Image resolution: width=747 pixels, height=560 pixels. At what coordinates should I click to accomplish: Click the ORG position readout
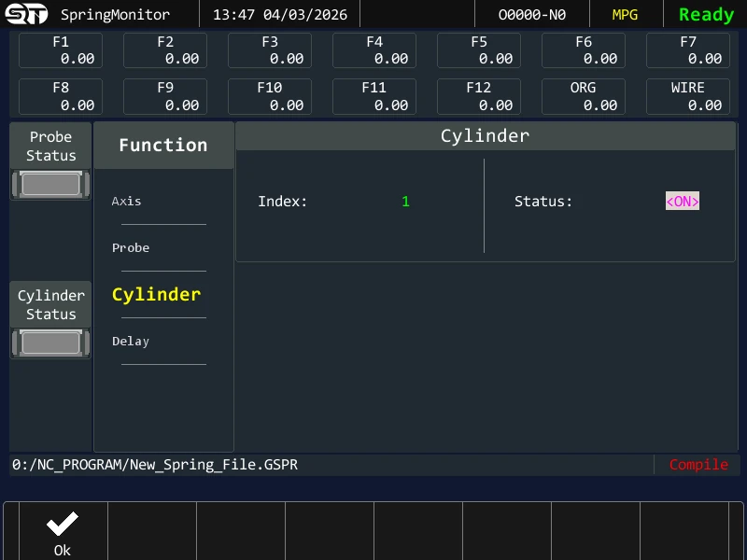pos(583,97)
